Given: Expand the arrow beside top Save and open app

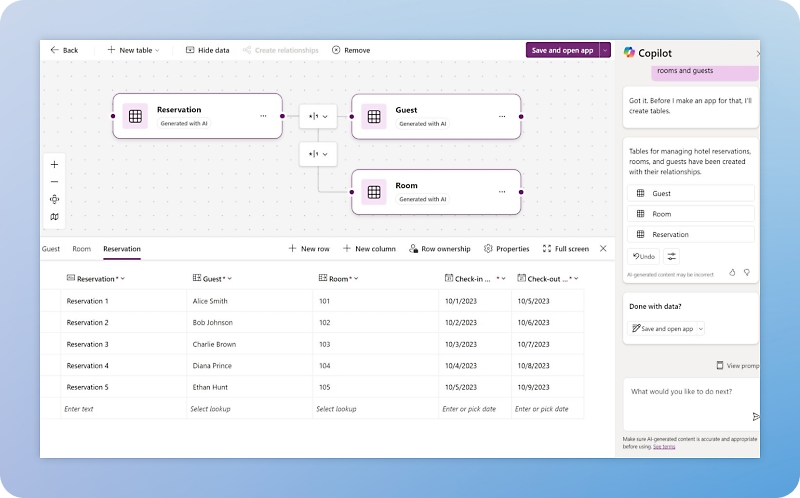Looking at the screenshot, I should 605,50.
